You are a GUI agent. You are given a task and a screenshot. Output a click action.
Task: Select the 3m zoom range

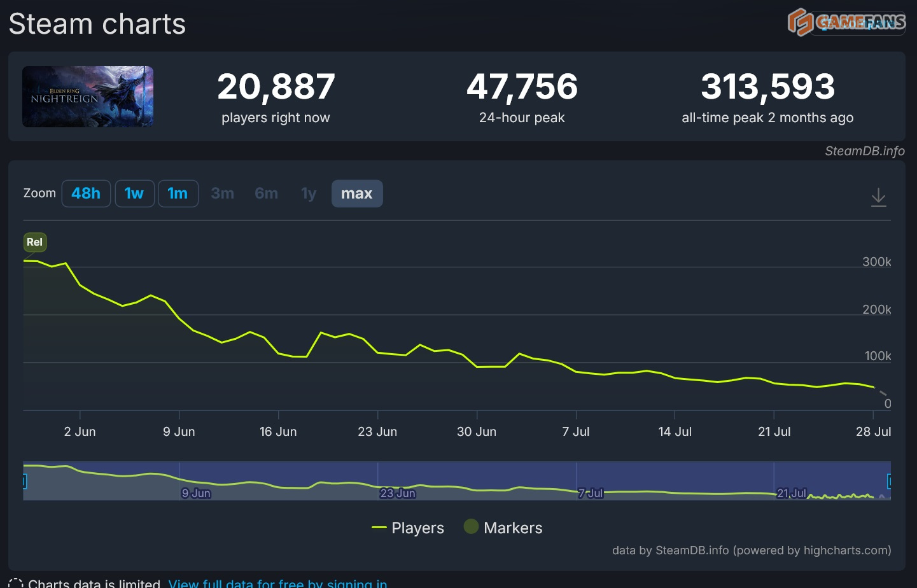click(223, 193)
